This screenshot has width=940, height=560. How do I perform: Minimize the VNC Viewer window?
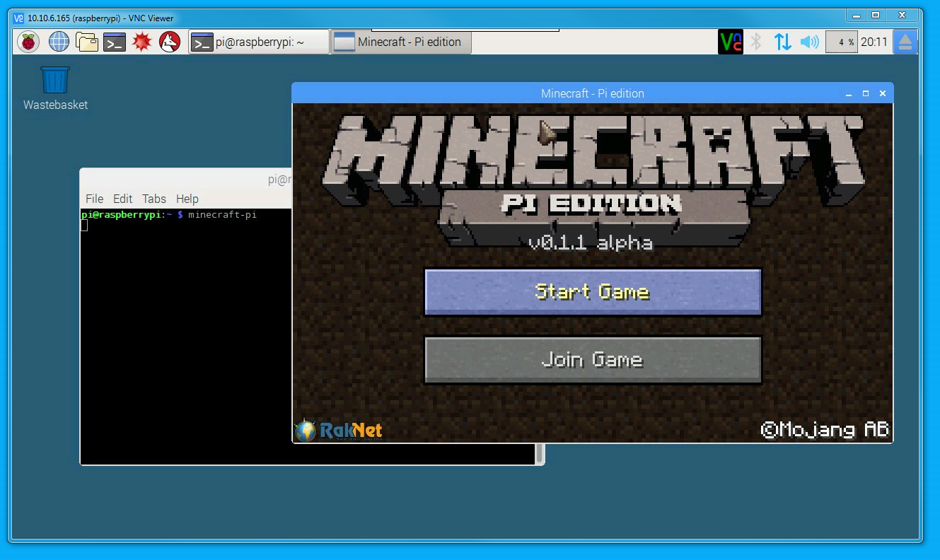pos(856,15)
